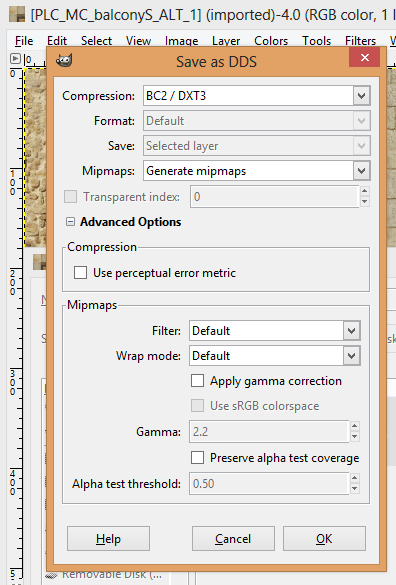Open the Tools menu in GIMP
The height and width of the screenshot is (585, 396).
(x=317, y=40)
